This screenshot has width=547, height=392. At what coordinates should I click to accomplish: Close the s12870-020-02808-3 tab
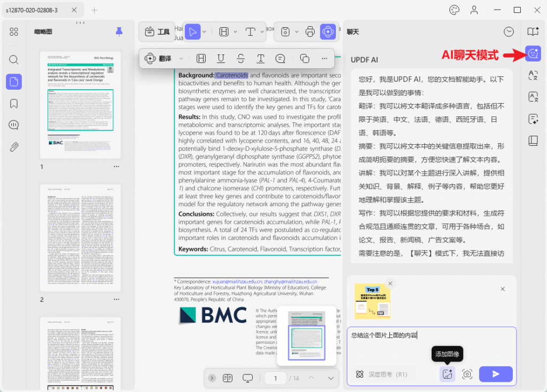click(x=74, y=10)
